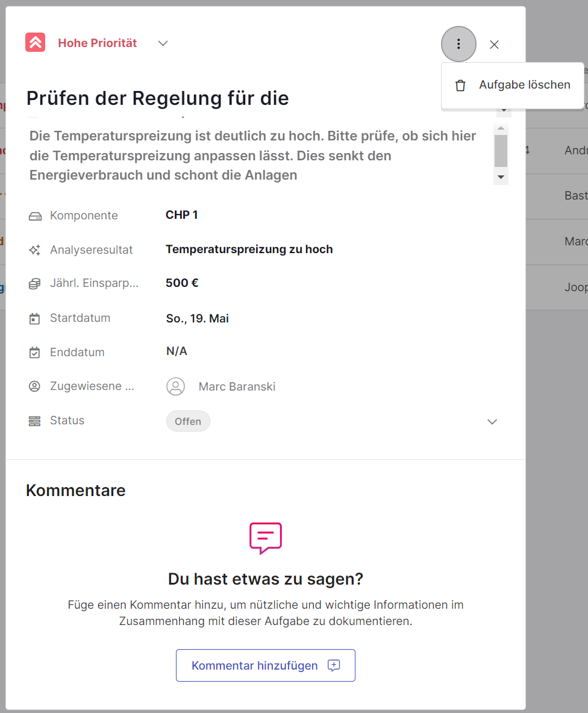588x713 pixels.
Task: Expand the Hohe Priorität dropdown chevron
Action: (x=163, y=43)
